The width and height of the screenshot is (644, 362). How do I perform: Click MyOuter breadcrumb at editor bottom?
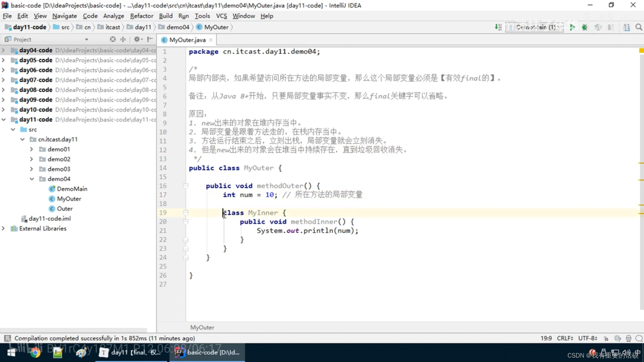(x=202, y=327)
